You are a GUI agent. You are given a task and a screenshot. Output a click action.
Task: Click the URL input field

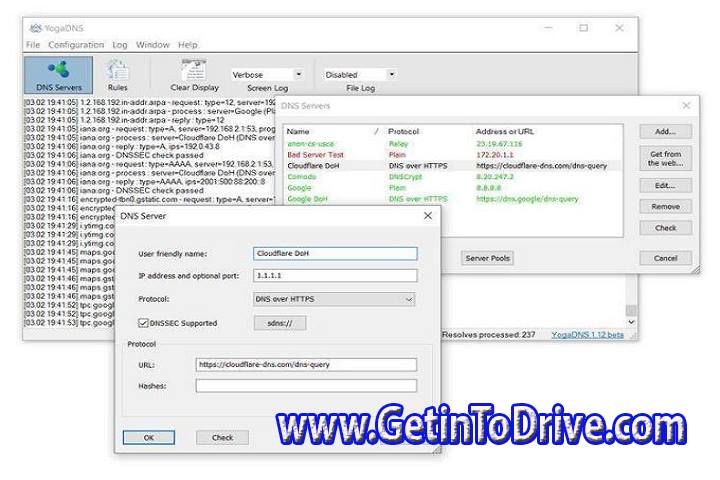point(306,365)
